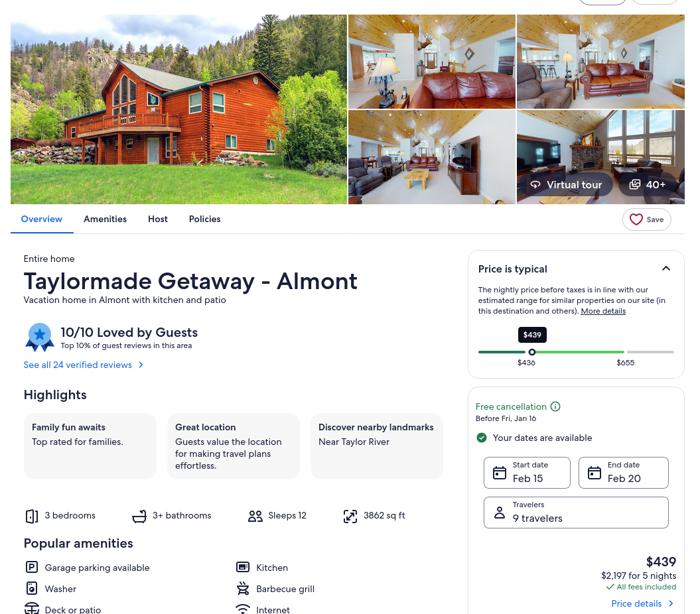The height and width of the screenshot is (614, 700).
Task: Open the End date Feb 20 picker
Action: click(x=623, y=473)
